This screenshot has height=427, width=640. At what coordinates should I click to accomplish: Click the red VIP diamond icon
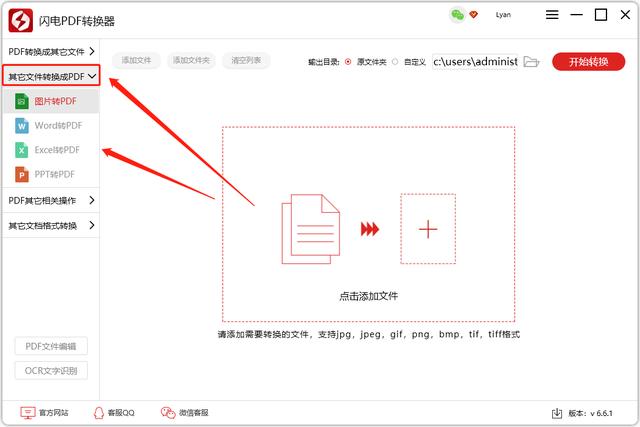(x=474, y=15)
